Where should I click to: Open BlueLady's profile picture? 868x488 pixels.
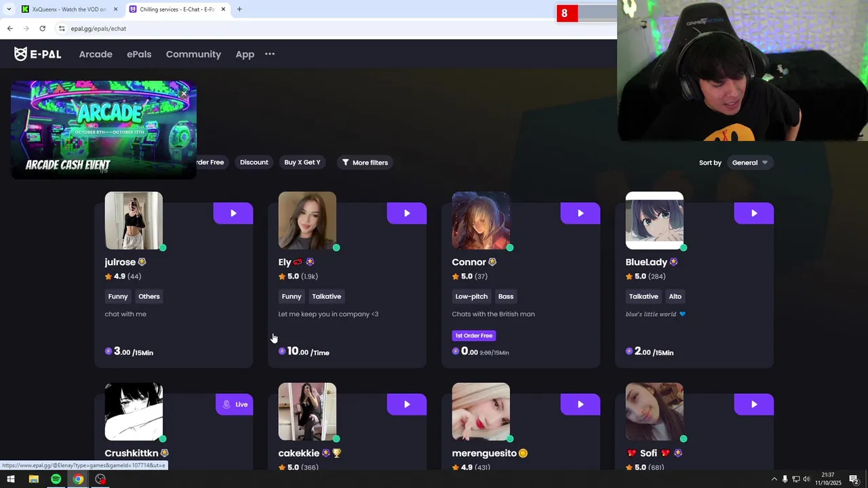point(654,220)
